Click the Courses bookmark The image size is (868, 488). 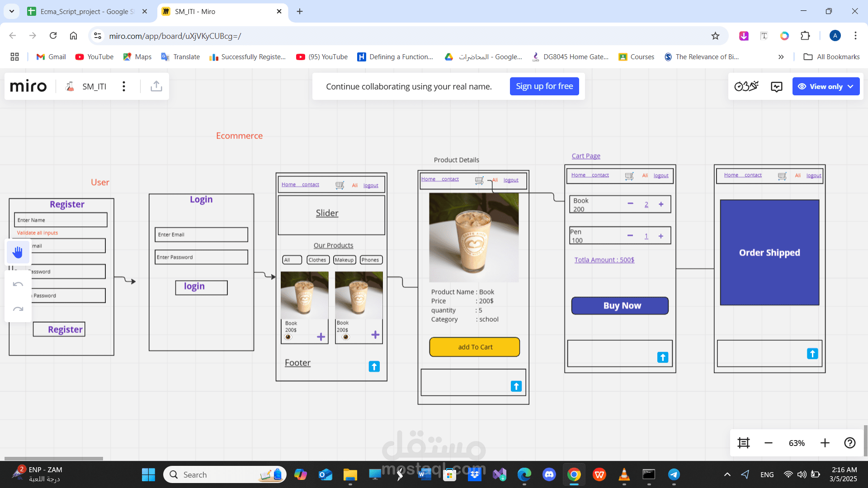[x=636, y=56]
